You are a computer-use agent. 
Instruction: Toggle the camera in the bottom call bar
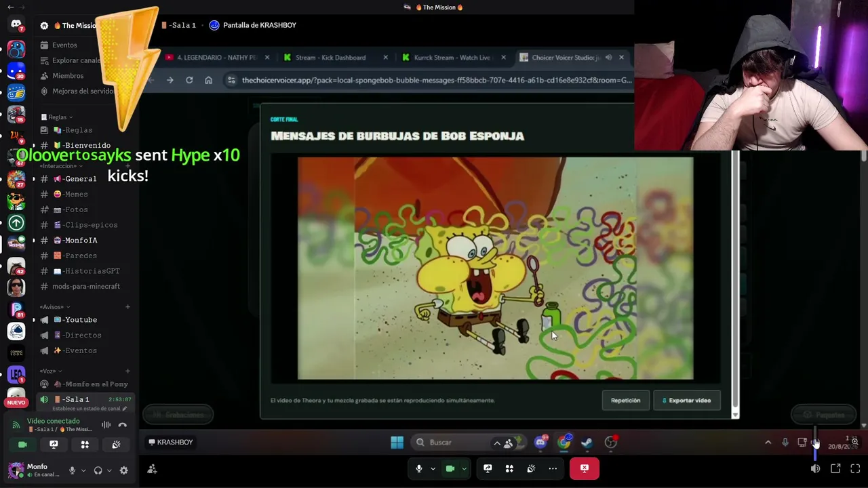point(450,468)
